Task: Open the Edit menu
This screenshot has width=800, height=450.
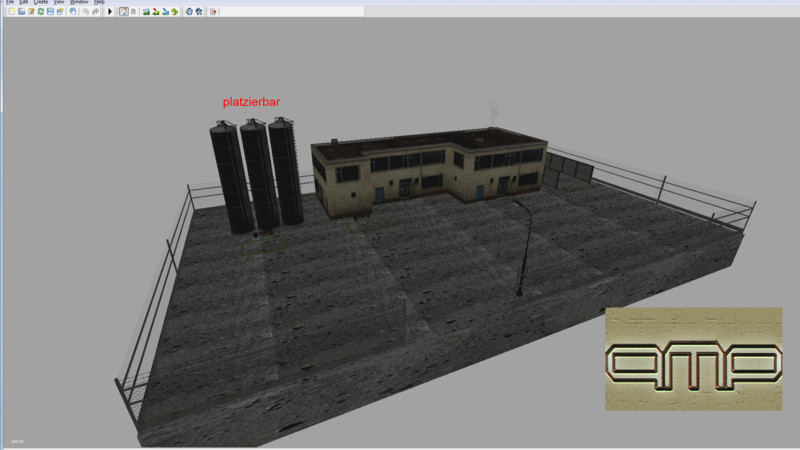Action: [x=23, y=3]
